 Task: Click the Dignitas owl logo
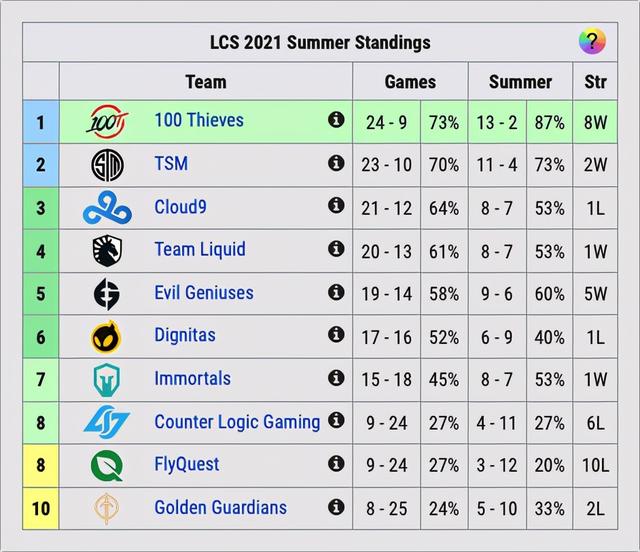pos(106,337)
